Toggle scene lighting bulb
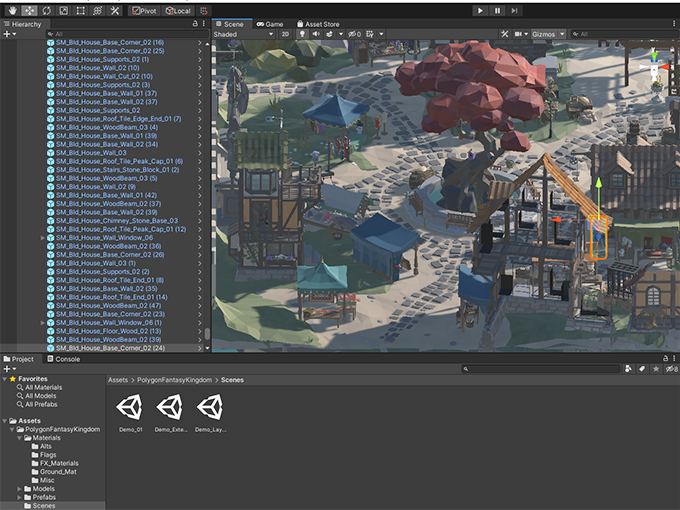Image resolution: width=680 pixels, height=510 pixels. 302,34
